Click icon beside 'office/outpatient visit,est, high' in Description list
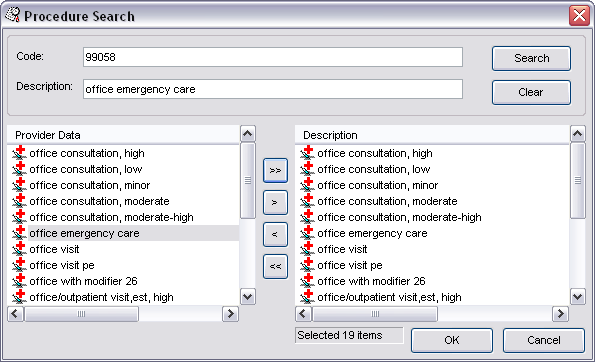 tap(307, 296)
